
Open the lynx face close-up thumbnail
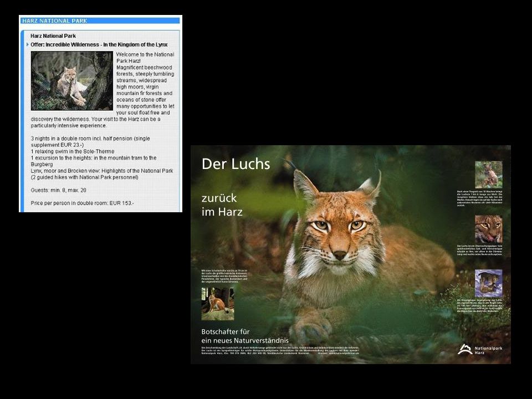click(489, 229)
